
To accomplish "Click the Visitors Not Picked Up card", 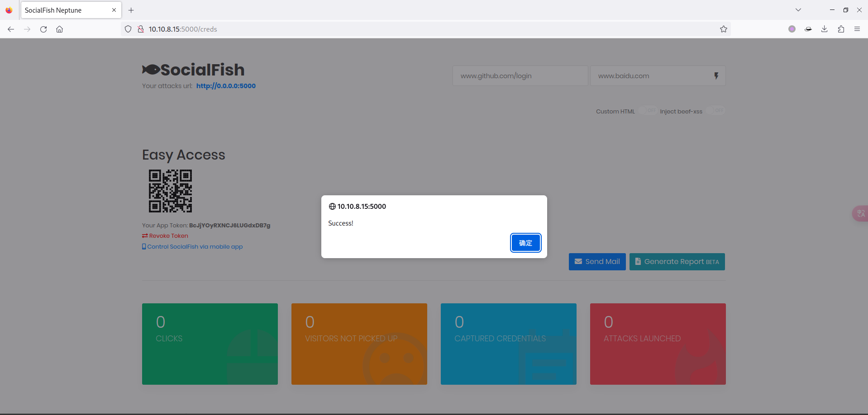I will [359, 344].
